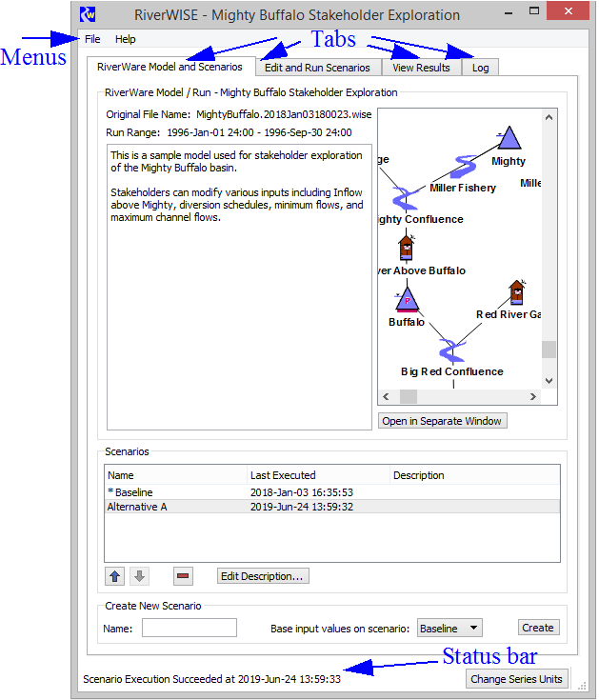Screen dimensions: 599x700
Task: Click the Mighty Confluence object icon
Action: click(x=406, y=197)
